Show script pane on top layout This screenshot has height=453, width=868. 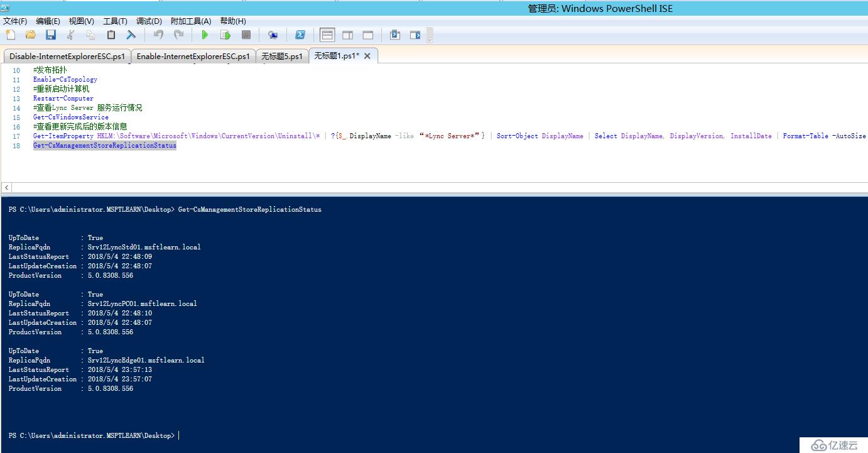click(x=327, y=35)
